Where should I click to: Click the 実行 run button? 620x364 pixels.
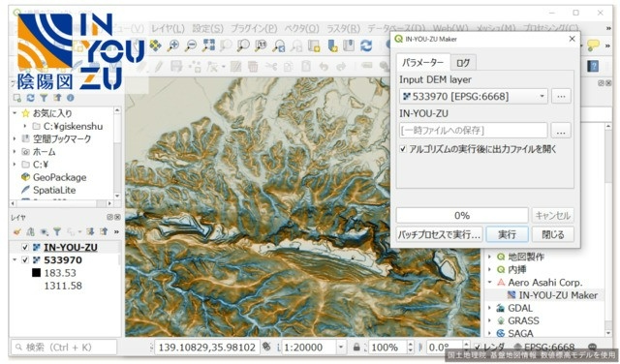tap(507, 235)
